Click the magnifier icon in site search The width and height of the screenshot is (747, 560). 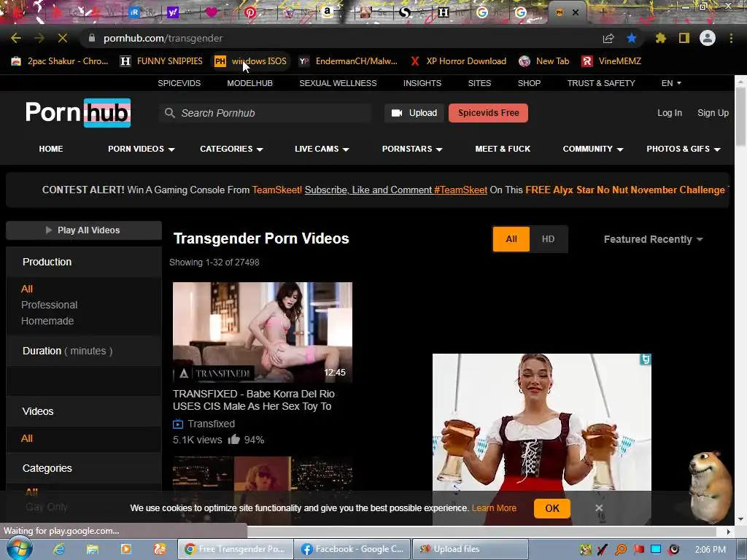pos(169,113)
